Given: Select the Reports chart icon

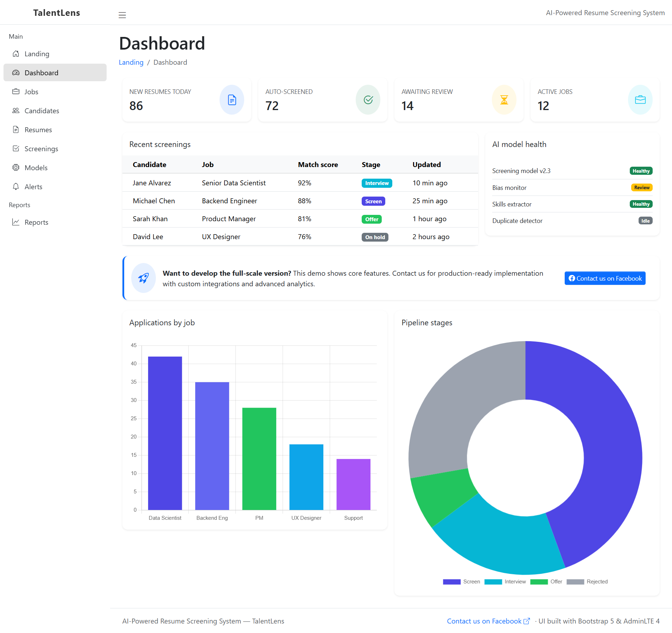Looking at the screenshot, I should click(16, 222).
